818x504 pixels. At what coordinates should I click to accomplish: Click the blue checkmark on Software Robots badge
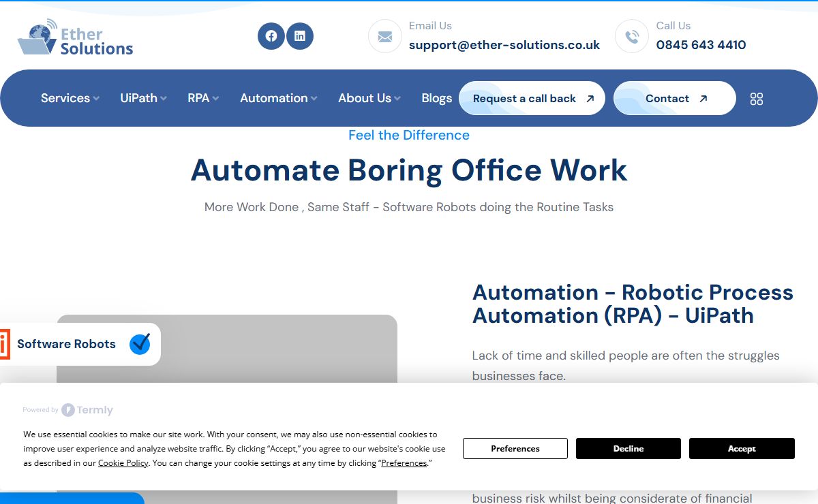pos(140,344)
